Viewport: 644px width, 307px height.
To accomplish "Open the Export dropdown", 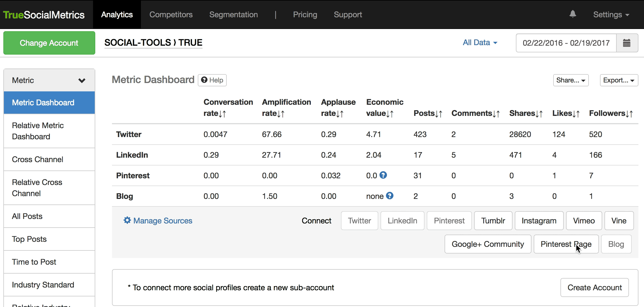I will click(x=619, y=80).
